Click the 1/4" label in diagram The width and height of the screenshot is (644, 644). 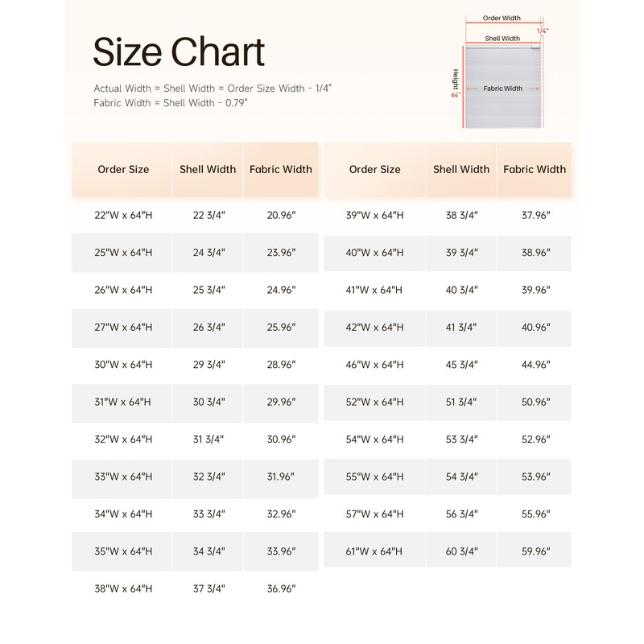(543, 31)
